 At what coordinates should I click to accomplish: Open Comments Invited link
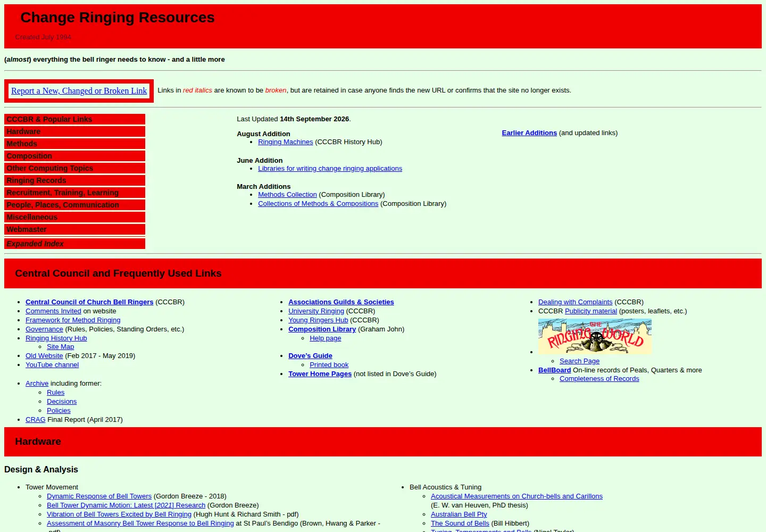point(53,311)
